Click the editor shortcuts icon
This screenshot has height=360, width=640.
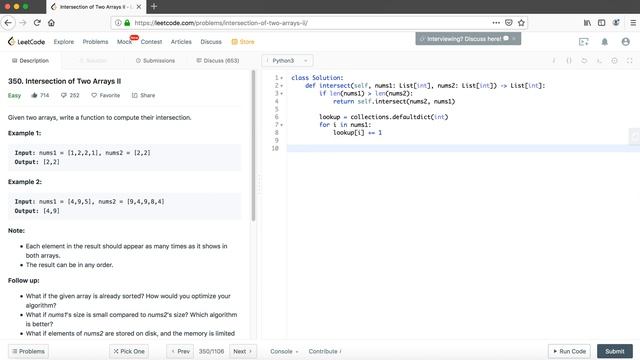point(599,60)
